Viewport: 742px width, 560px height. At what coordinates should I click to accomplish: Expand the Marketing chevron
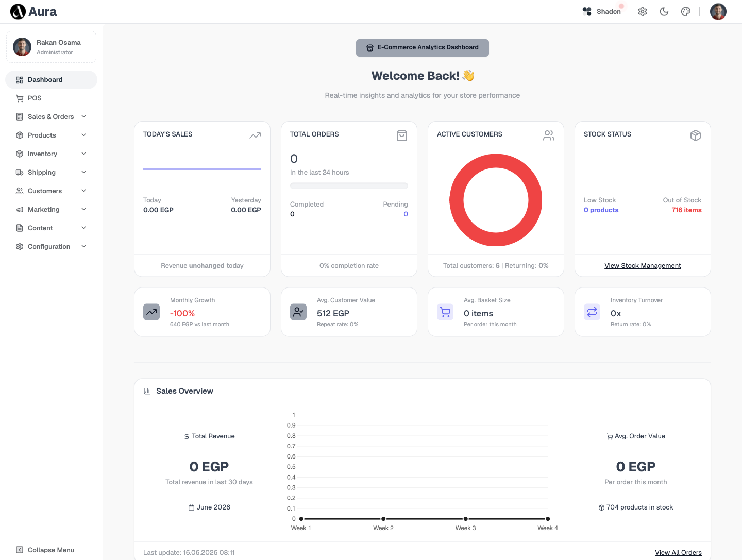tap(83, 209)
